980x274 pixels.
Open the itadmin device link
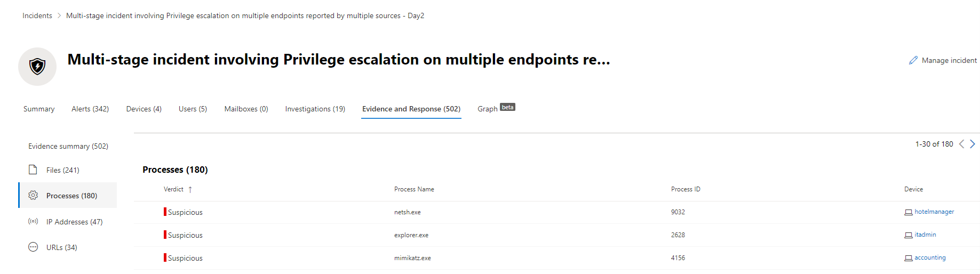[x=925, y=235]
